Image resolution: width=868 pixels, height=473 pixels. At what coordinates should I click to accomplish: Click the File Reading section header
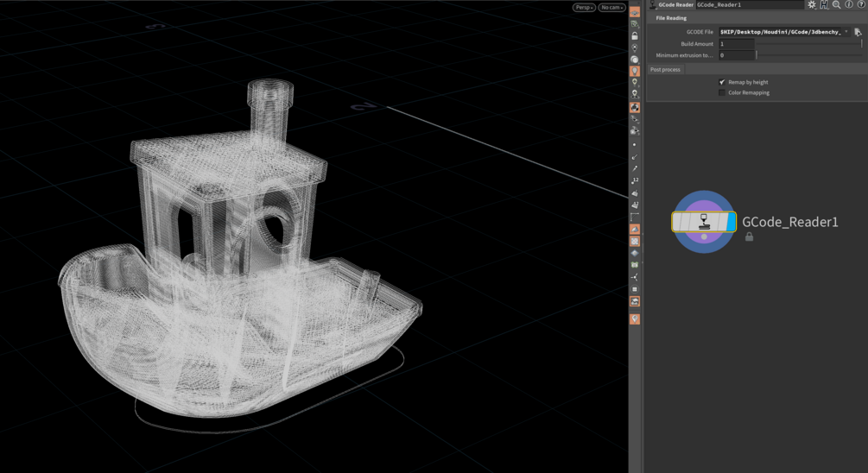tap(671, 18)
